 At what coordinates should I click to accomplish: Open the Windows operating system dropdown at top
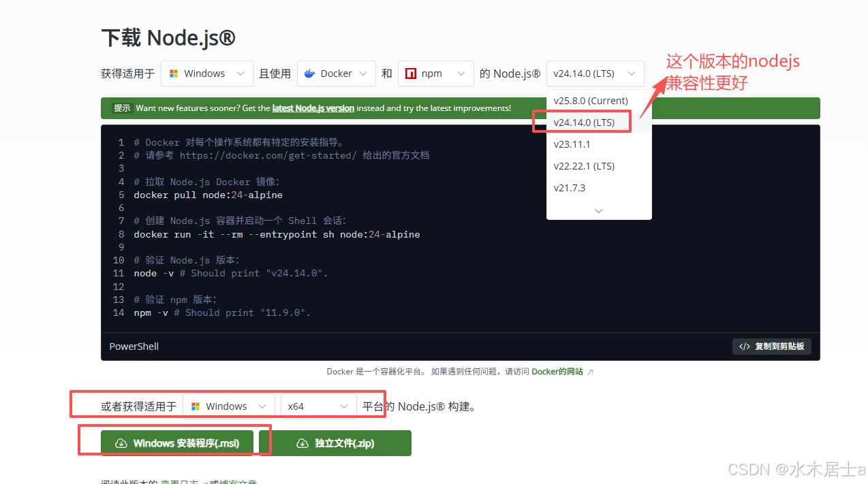(206, 74)
